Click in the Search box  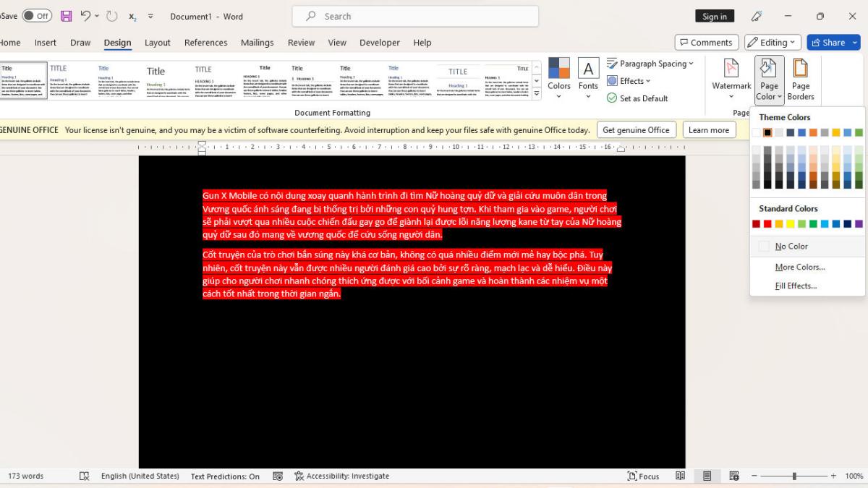click(416, 16)
